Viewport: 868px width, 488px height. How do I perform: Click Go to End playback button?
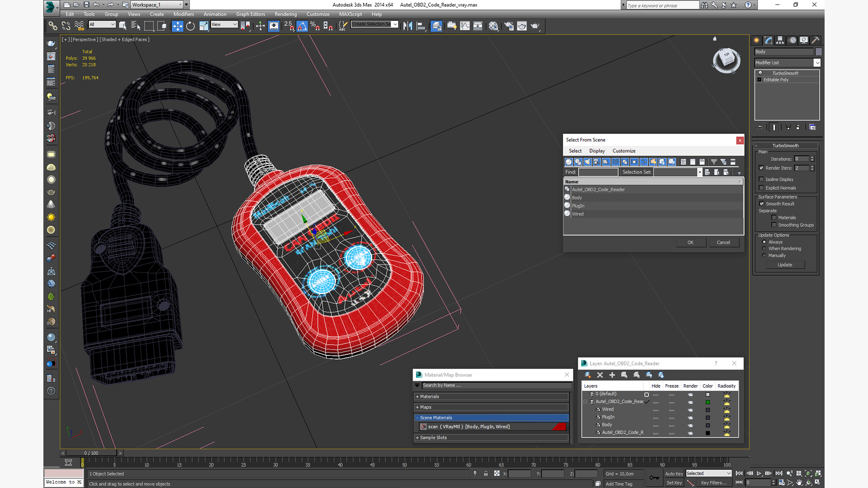(779, 473)
